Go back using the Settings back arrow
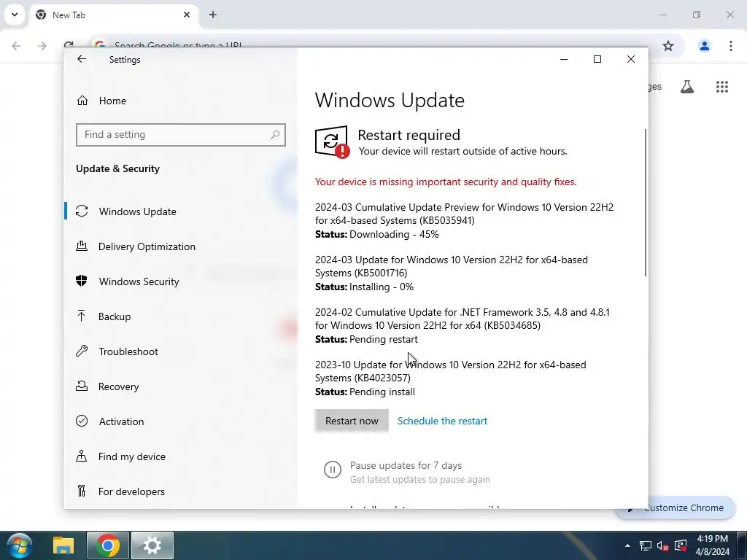Viewport: 747px width, 560px height. pos(82,59)
